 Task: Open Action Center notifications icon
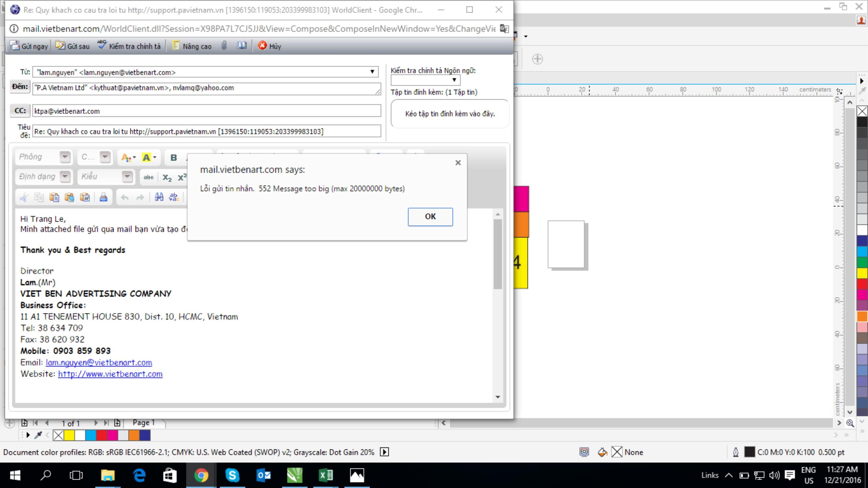point(789,475)
